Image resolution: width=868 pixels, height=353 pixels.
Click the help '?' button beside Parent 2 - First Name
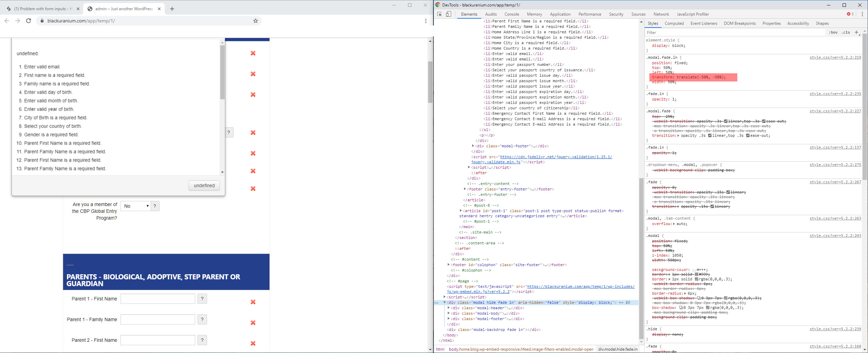(x=202, y=340)
